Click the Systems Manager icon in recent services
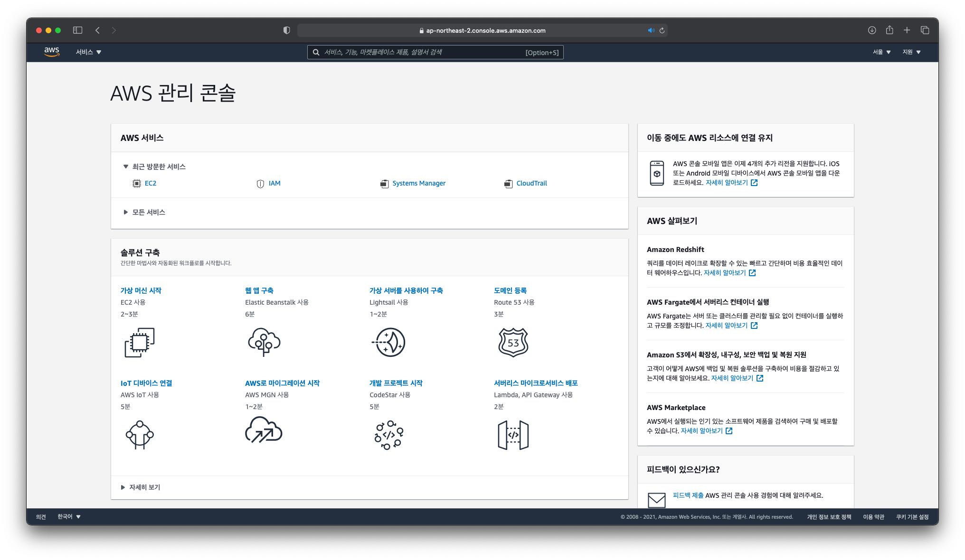The image size is (965, 560). pyautogui.click(x=384, y=184)
